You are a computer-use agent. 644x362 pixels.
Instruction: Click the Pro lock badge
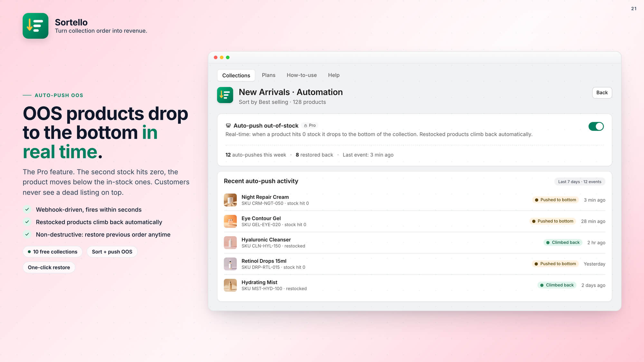coord(310,125)
